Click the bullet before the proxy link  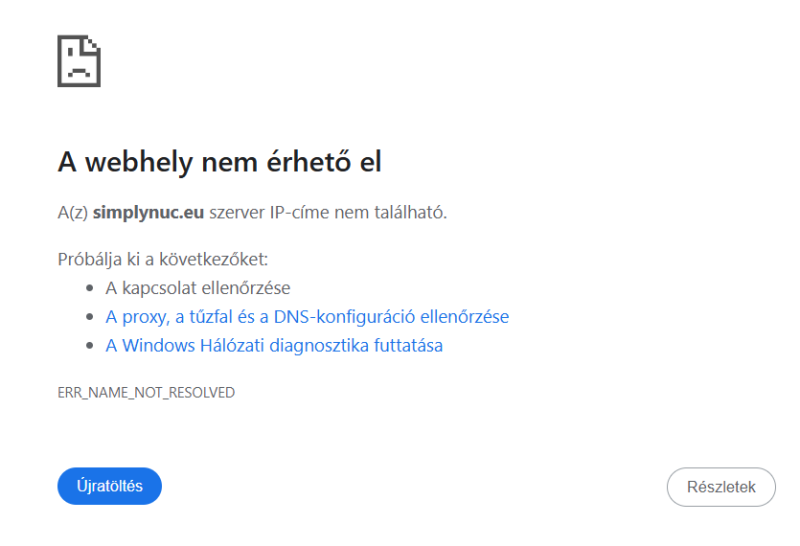(x=91, y=318)
